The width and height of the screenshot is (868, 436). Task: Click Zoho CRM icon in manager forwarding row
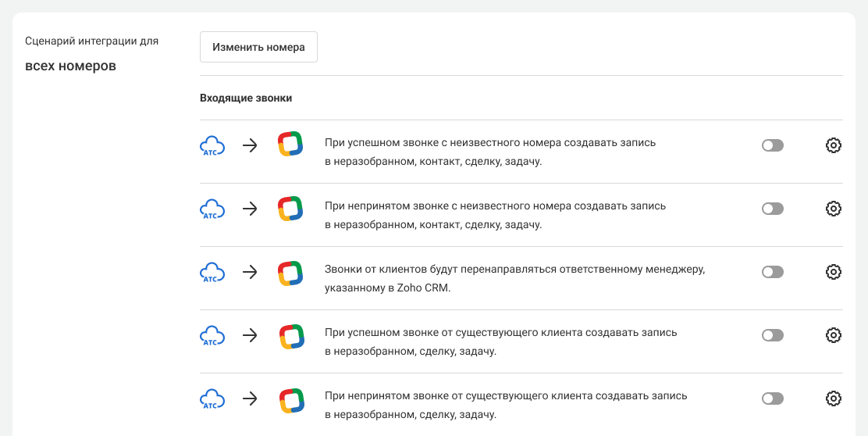[x=290, y=272]
